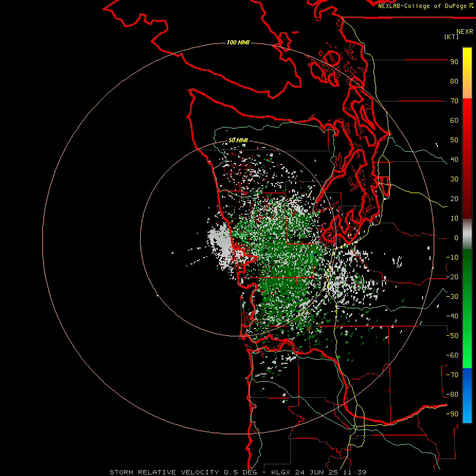Click the 0.5 DEG elevation text
Image resolution: width=476 pixels, height=476 pixels.
240,472
